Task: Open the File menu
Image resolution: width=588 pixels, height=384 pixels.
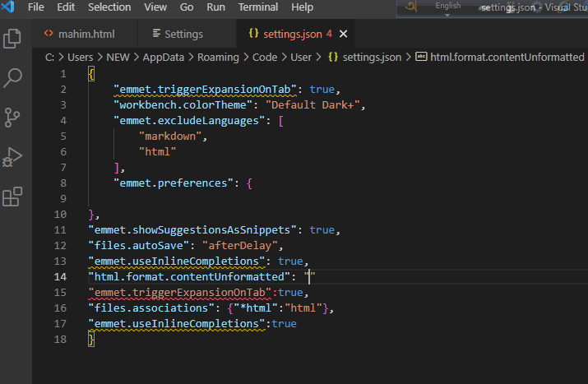Action: 35,7
